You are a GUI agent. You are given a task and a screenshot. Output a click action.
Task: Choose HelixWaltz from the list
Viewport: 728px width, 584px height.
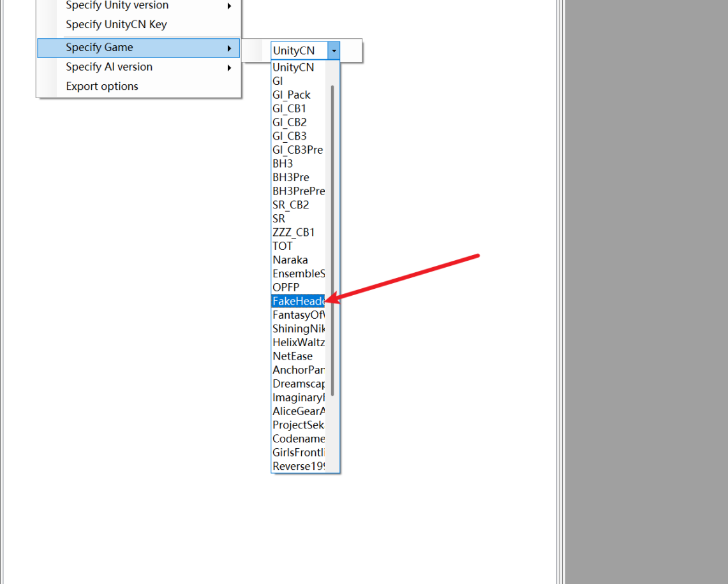pos(298,343)
